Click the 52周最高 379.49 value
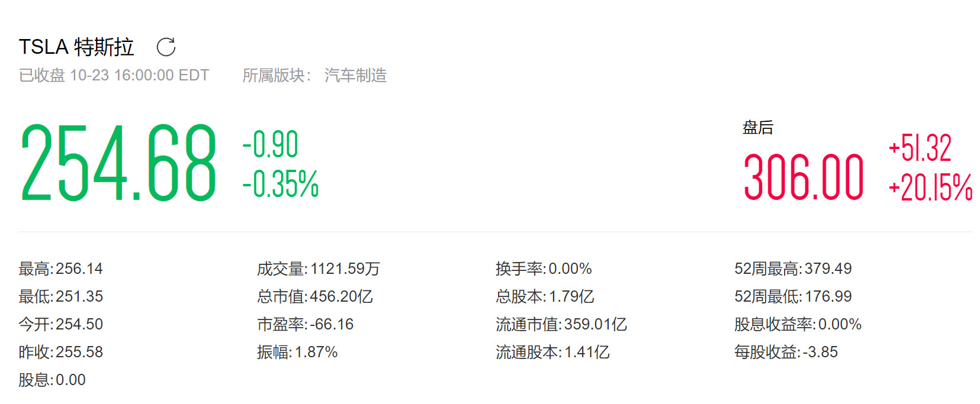 pos(828,269)
